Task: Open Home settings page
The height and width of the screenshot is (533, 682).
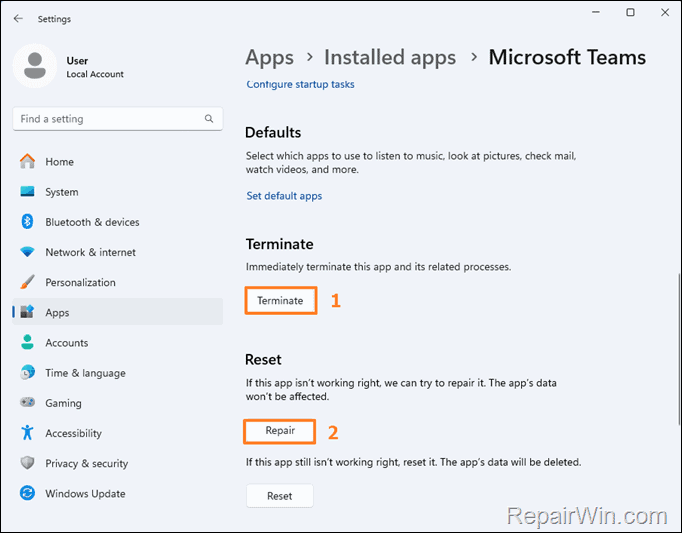Action: pos(117,161)
